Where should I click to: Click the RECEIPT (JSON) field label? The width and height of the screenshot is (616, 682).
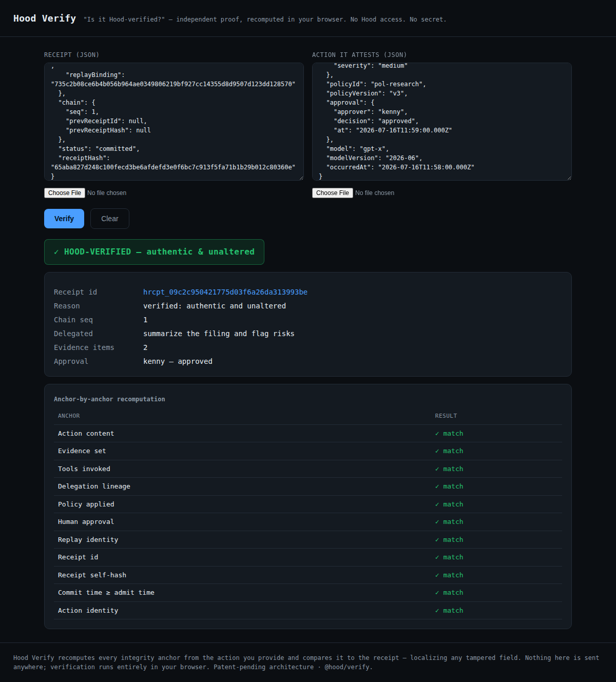(72, 55)
